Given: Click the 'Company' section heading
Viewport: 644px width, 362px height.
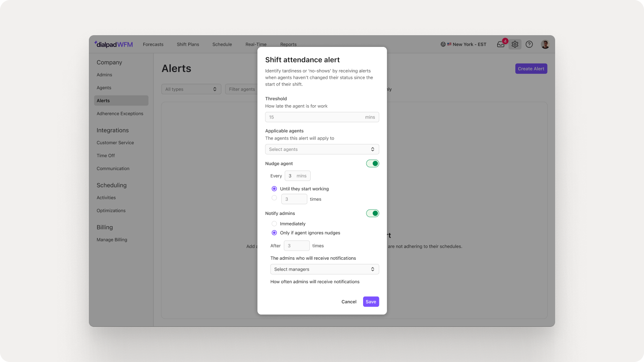Looking at the screenshot, I should tap(109, 62).
